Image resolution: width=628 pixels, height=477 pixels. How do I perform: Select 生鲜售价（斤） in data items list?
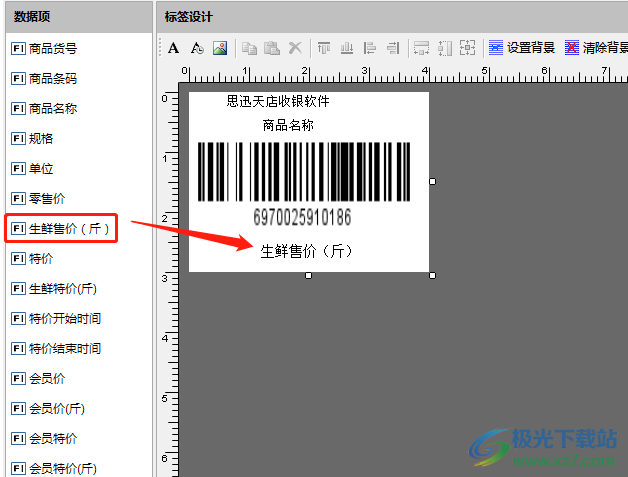[61, 228]
